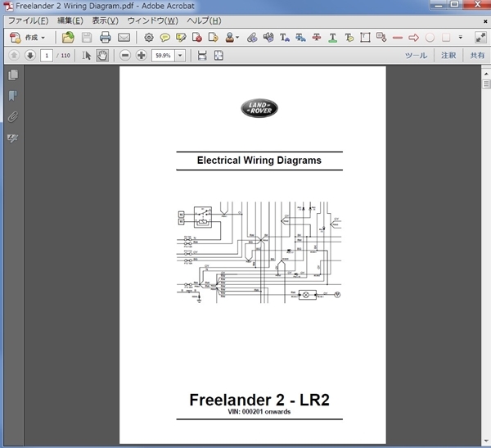The height and width of the screenshot is (448, 491).
Task: Show signatures panel in sidebar
Action: (x=13, y=138)
